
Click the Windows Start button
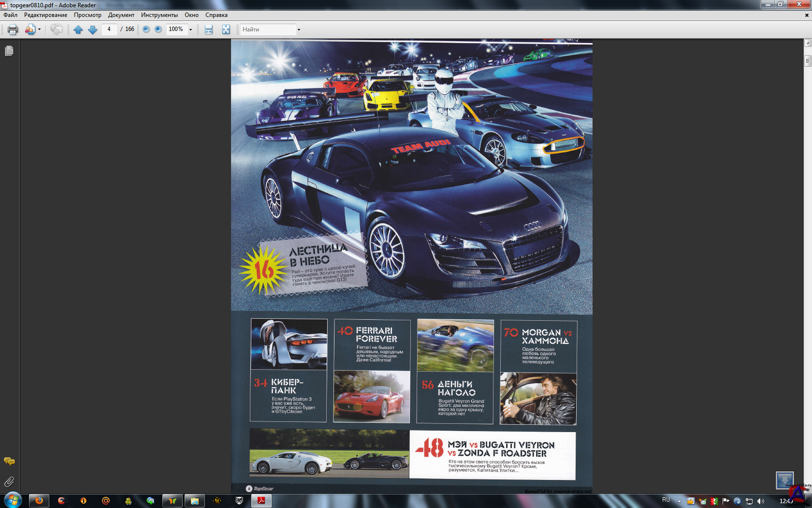click(13, 500)
